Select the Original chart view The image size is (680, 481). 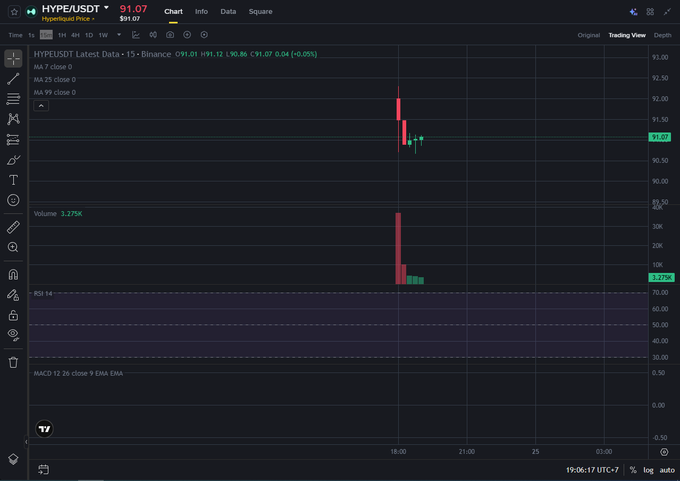pos(588,35)
